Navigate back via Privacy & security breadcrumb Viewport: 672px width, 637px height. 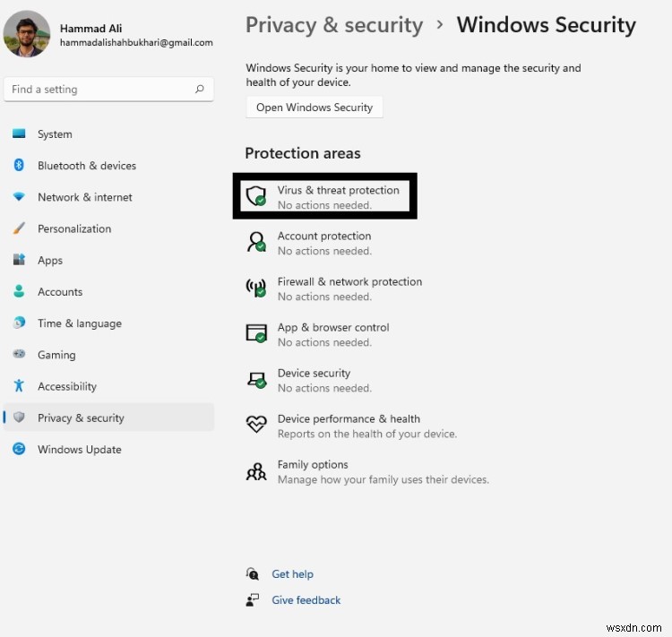coord(334,25)
